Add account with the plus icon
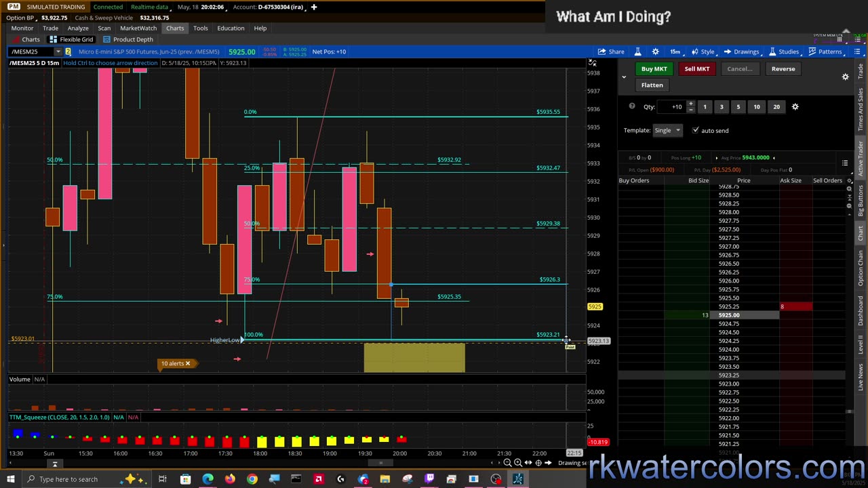Image resolution: width=868 pixels, height=488 pixels. pyautogui.click(x=314, y=7)
